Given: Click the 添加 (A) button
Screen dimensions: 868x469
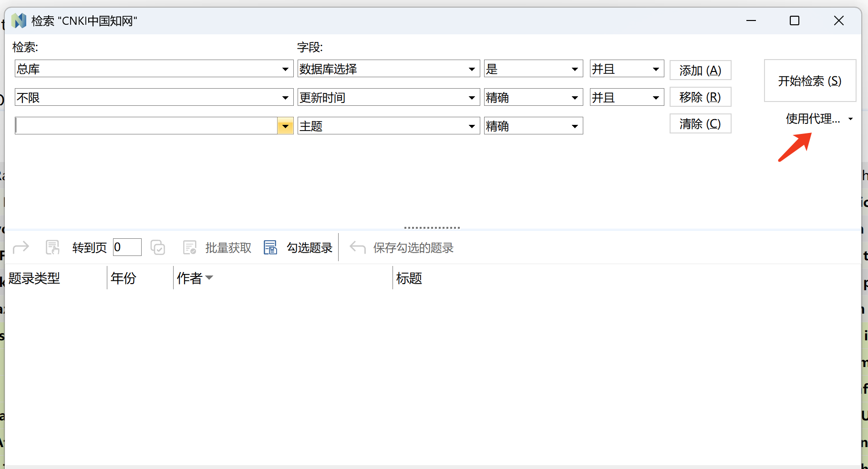Looking at the screenshot, I should pos(700,70).
